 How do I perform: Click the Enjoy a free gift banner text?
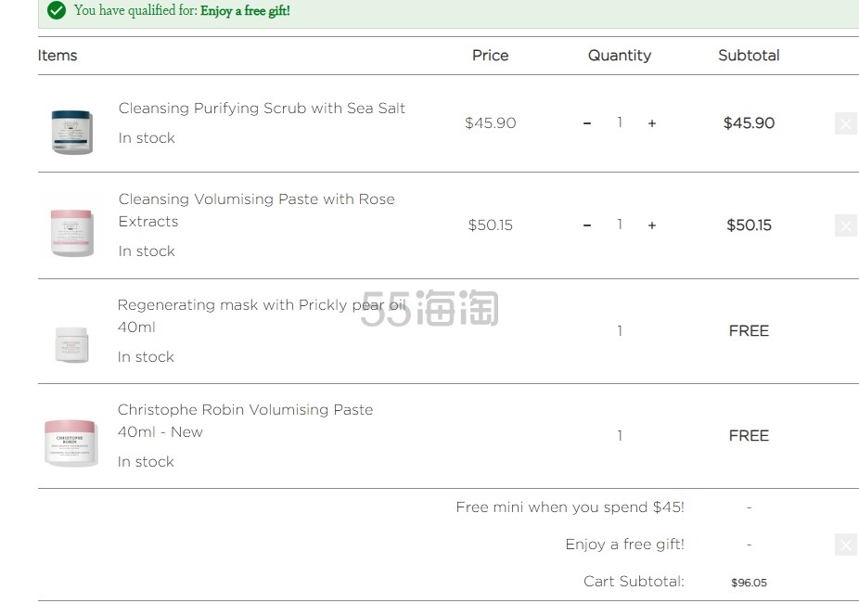pyautogui.click(x=245, y=10)
